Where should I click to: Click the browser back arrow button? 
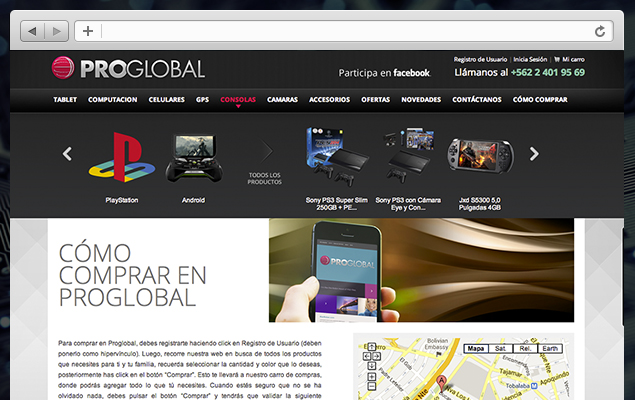32,31
